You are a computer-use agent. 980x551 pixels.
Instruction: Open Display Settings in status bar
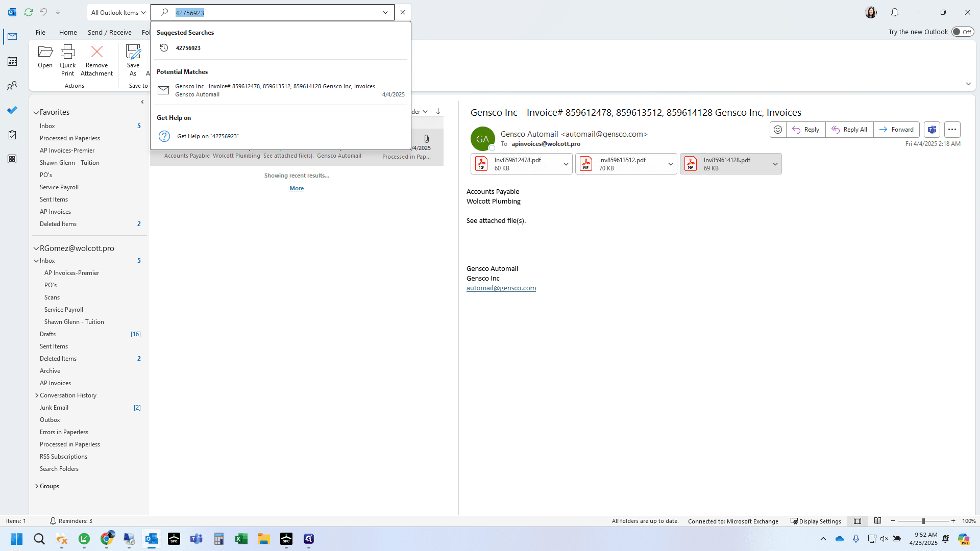pos(816,521)
